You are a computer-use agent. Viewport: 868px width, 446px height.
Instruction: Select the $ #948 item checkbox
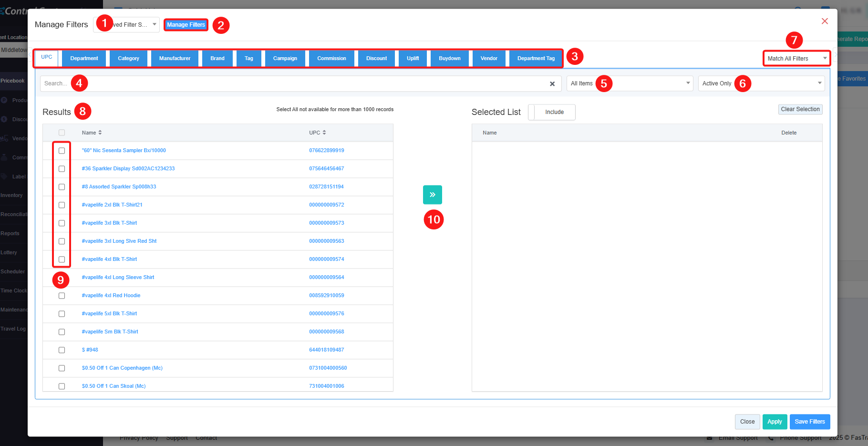tap(62, 350)
